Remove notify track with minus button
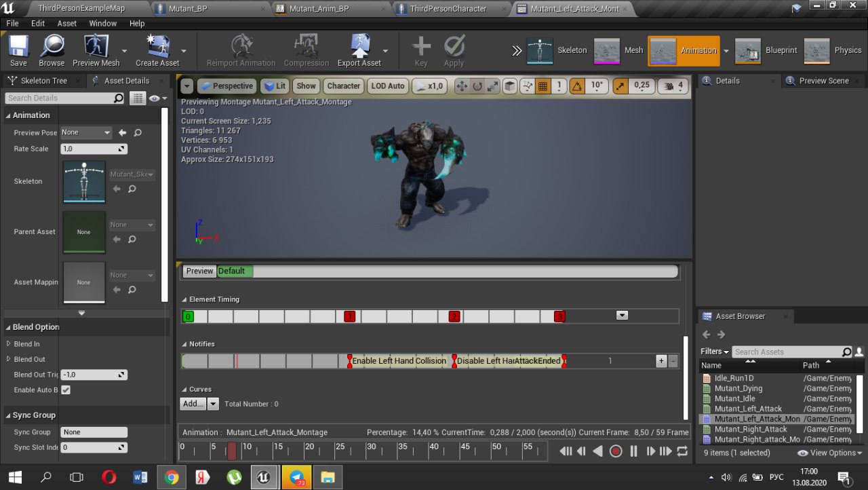 [x=673, y=361]
